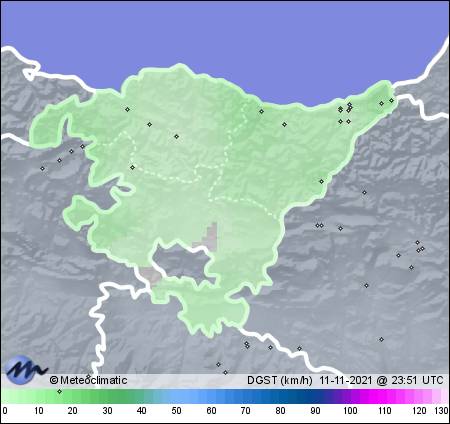
Task: Pick the magenta swatch at 100 km/h
Action: [350, 397]
